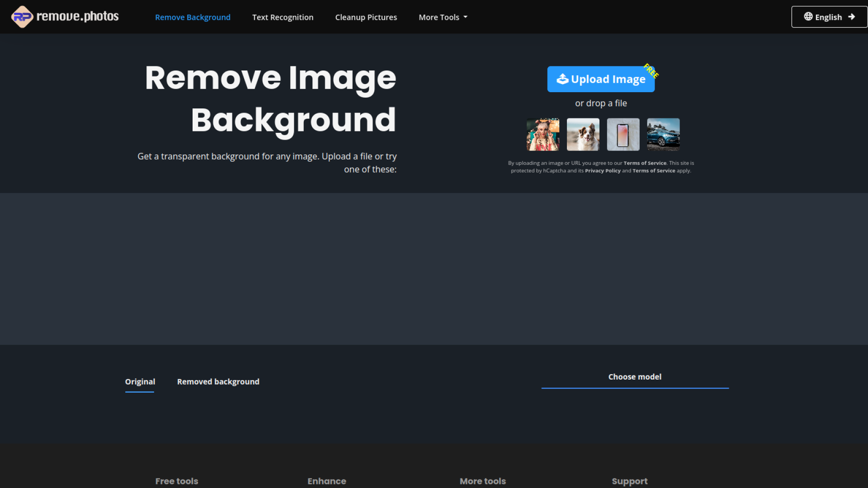Click the arrow icon next to English
Screen dimensions: 868x488
(852, 16)
